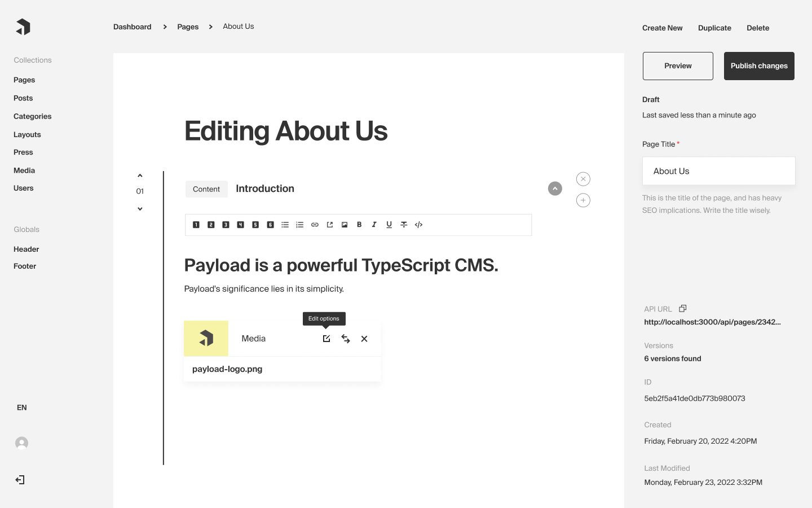The image size is (812, 508).
Task: Click the text 'Payload's significance lies in its simplicity.'
Action: [x=264, y=289]
